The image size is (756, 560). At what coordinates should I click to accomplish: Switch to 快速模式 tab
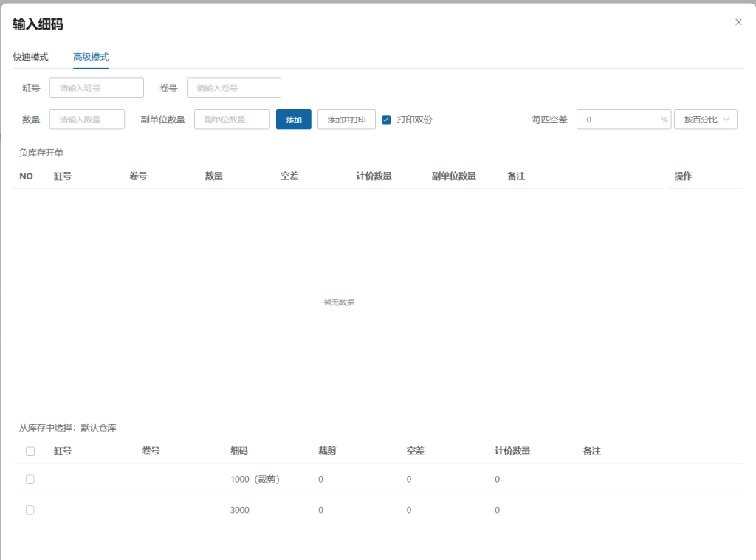point(30,57)
